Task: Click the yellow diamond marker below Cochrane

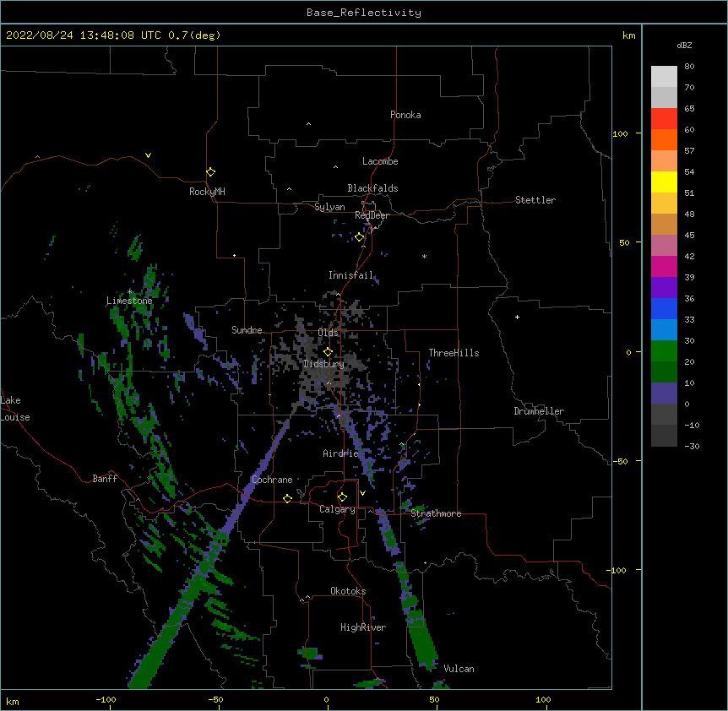Action: 287,498
